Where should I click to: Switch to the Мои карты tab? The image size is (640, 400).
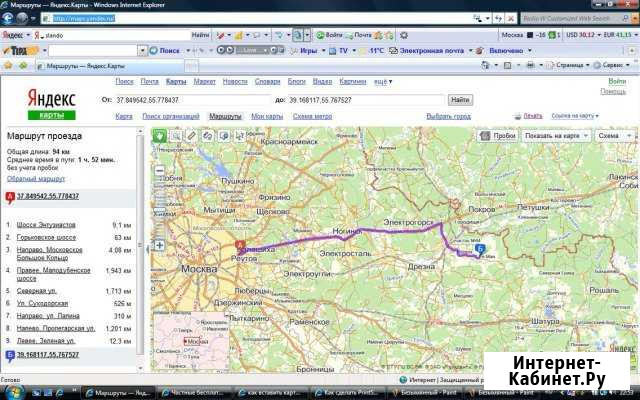coord(267,116)
